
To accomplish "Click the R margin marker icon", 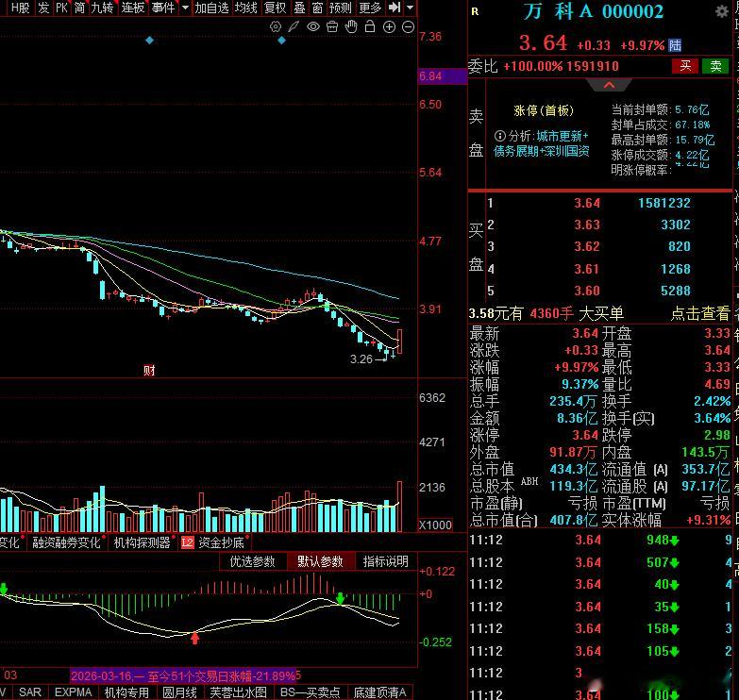I will (475, 11).
